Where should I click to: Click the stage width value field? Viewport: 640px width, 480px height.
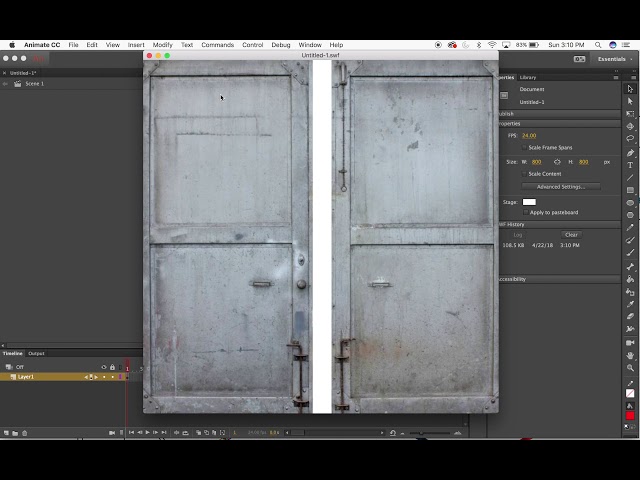[x=536, y=162]
